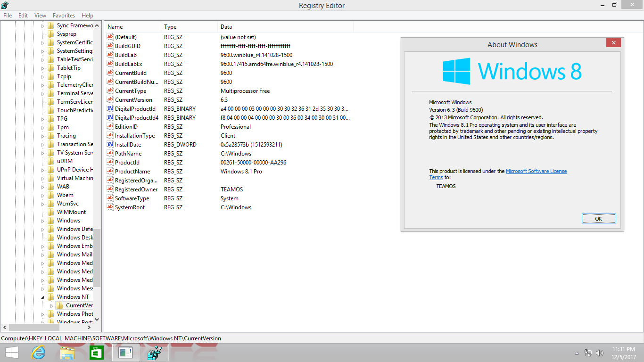Select the PathName value name
The height and width of the screenshot is (362, 644).
(x=128, y=154)
